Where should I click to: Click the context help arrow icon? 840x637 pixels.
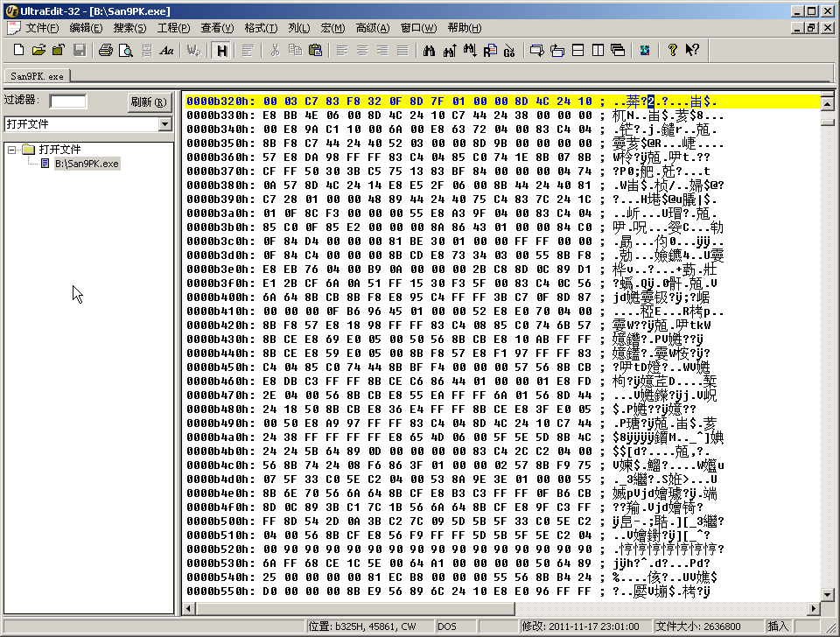pyautogui.click(x=692, y=50)
